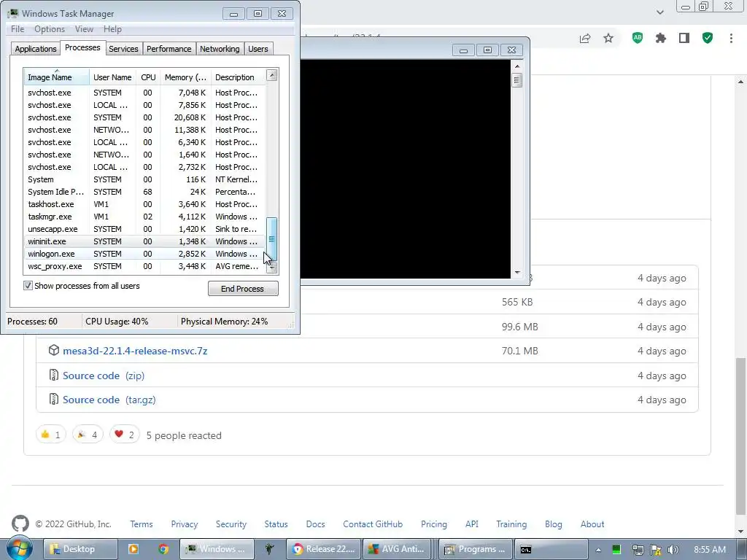
Task: Switch to the Networking tab
Action: click(220, 49)
